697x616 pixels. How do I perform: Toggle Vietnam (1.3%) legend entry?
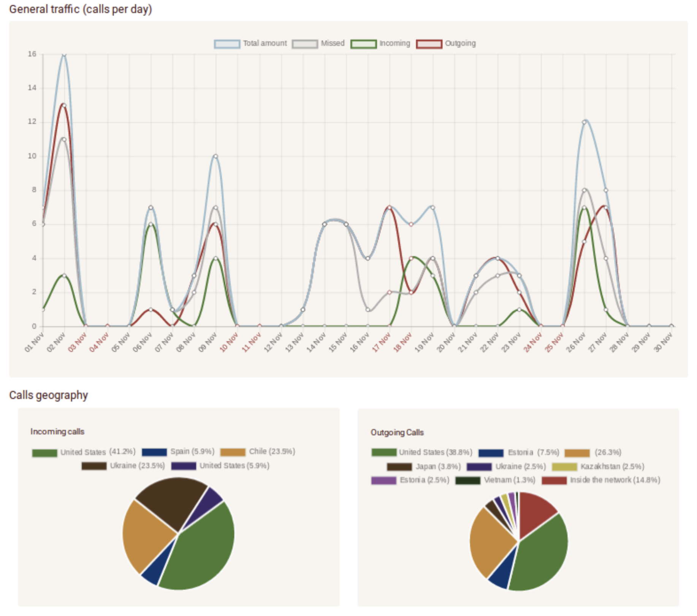(x=496, y=480)
